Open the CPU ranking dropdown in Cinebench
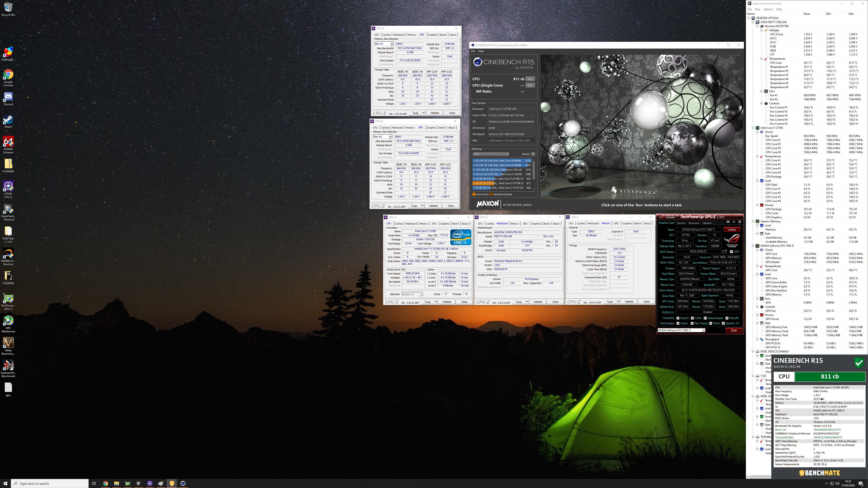Screen dimensions: 868x488 coord(491,154)
